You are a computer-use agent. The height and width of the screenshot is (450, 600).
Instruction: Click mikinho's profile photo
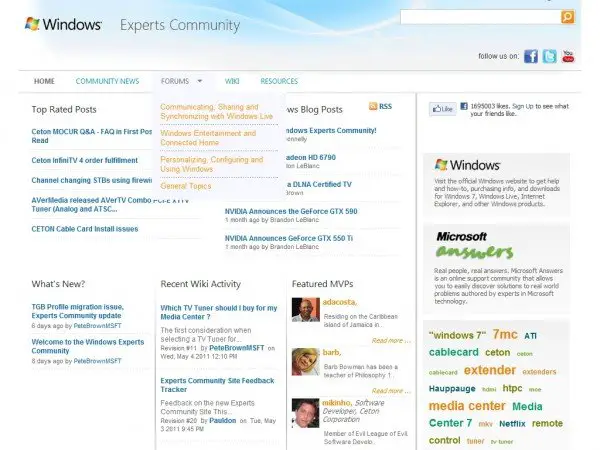pos(305,413)
